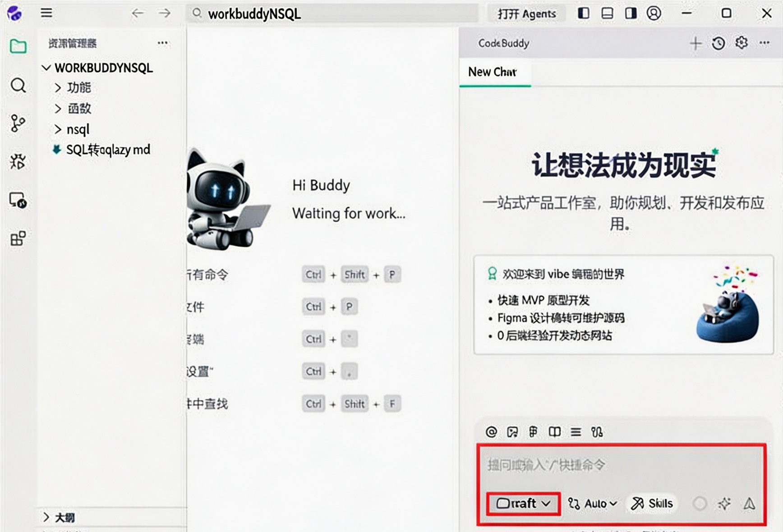Click the CodeBuddy app logo
Image resolution: width=783 pixels, height=532 pixels.
pos(14,13)
